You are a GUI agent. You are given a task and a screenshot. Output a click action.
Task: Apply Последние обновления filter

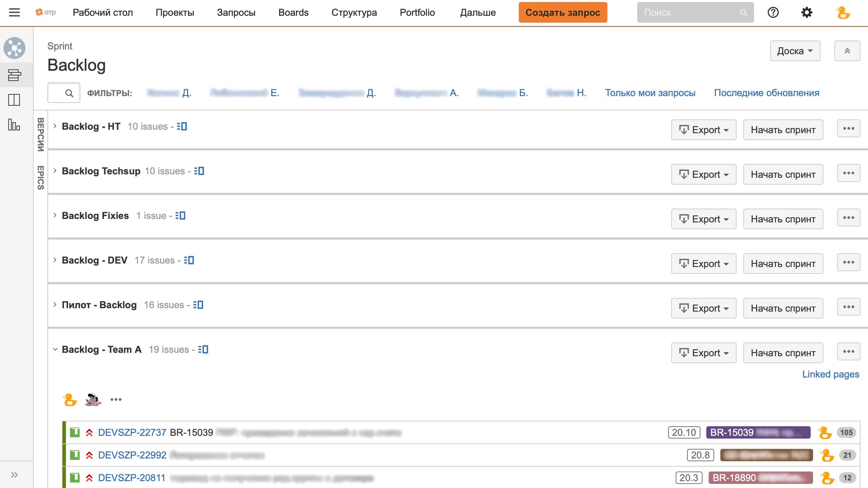click(767, 93)
